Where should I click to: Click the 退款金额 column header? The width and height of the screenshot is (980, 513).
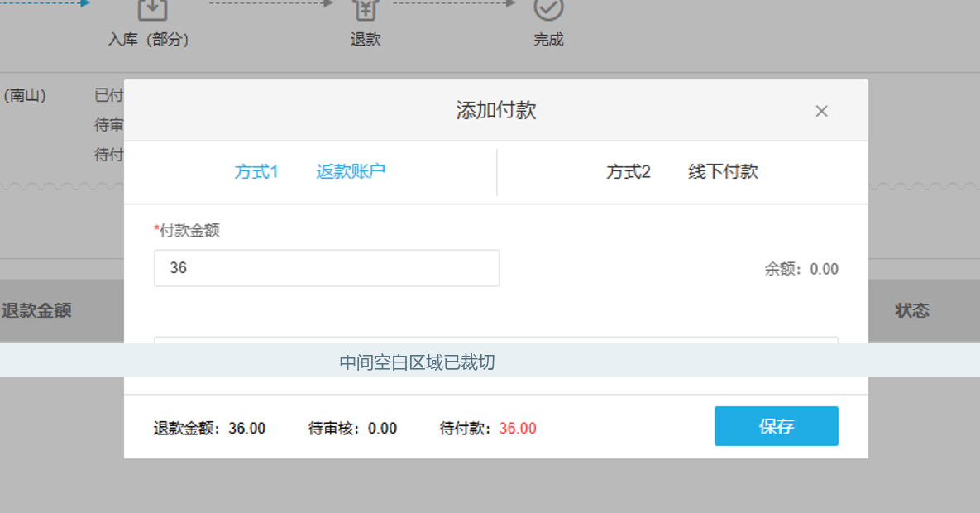point(36,310)
